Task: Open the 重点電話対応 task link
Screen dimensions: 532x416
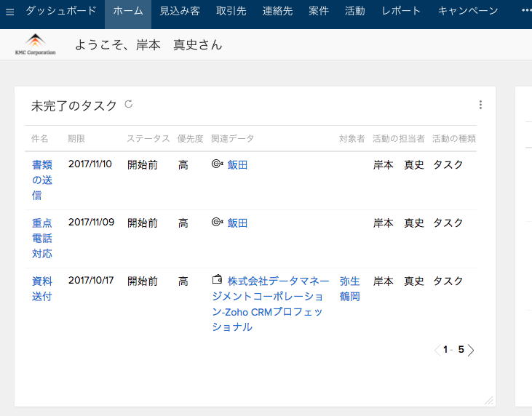Action: point(42,239)
